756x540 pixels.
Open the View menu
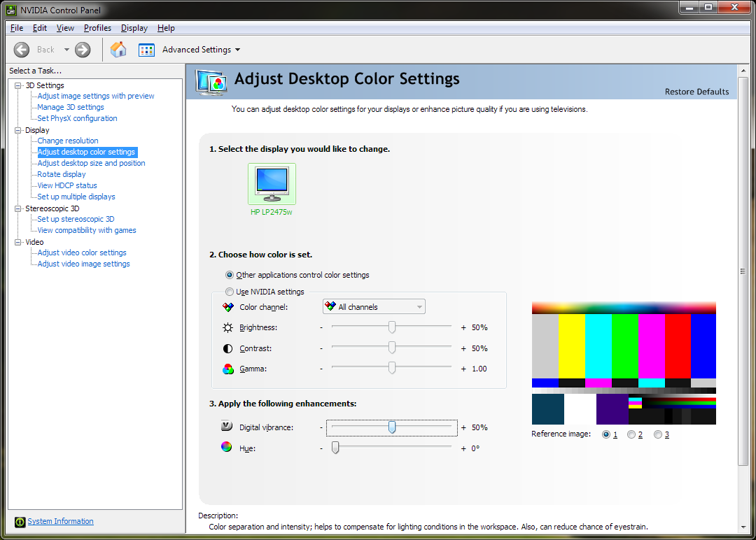click(65, 28)
